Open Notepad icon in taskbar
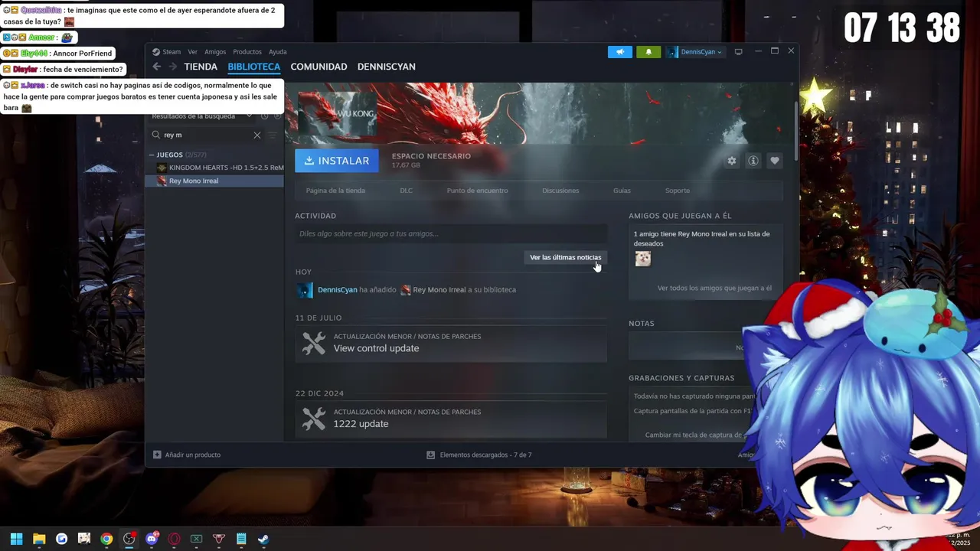The height and width of the screenshot is (551, 980). coord(241,539)
